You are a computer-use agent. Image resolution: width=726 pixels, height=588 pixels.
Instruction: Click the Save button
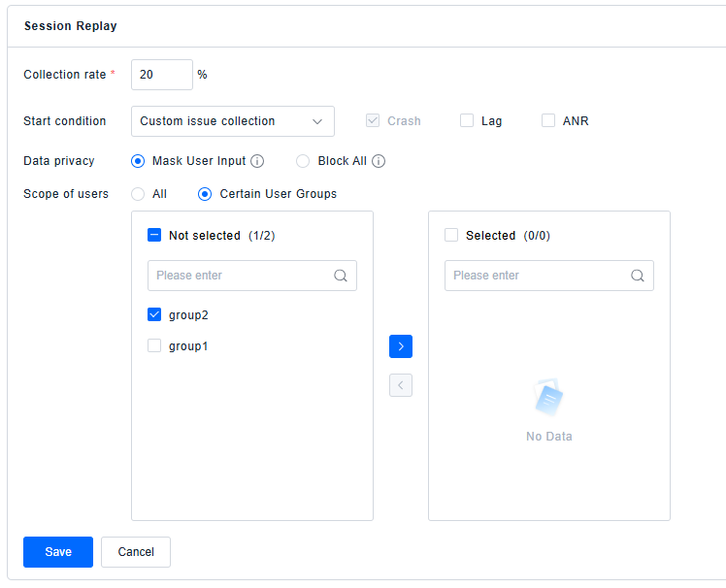pyautogui.click(x=58, y=552)
